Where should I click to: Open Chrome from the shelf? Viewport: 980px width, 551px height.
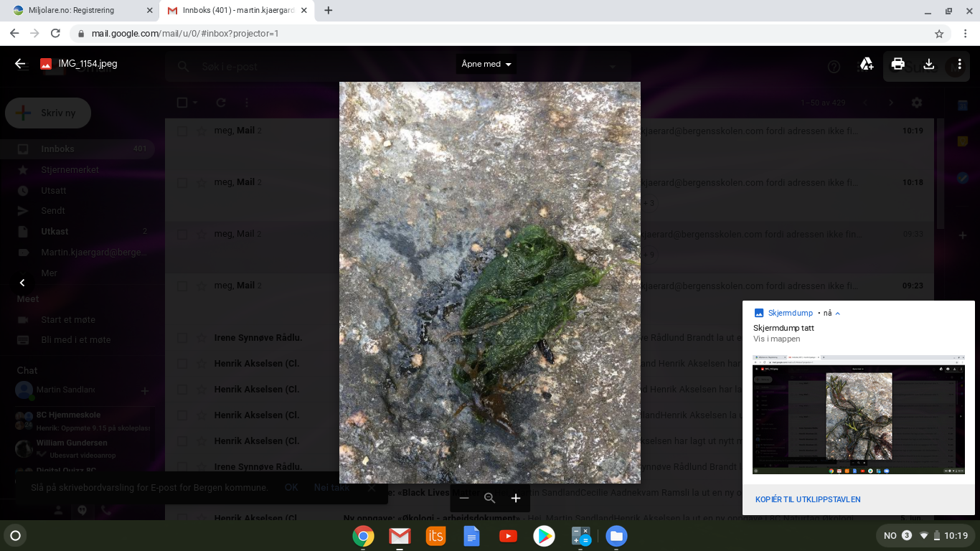[363, 536]
